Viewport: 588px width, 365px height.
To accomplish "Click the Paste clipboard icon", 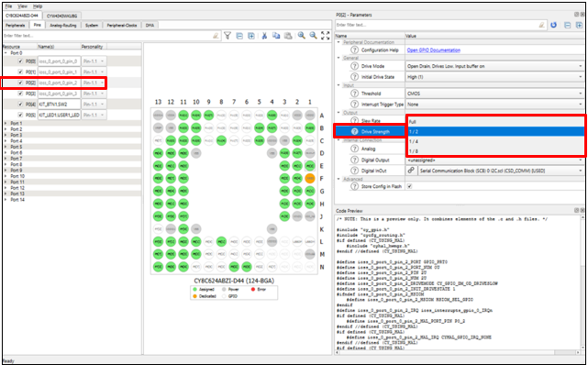I will coord(288,36).
